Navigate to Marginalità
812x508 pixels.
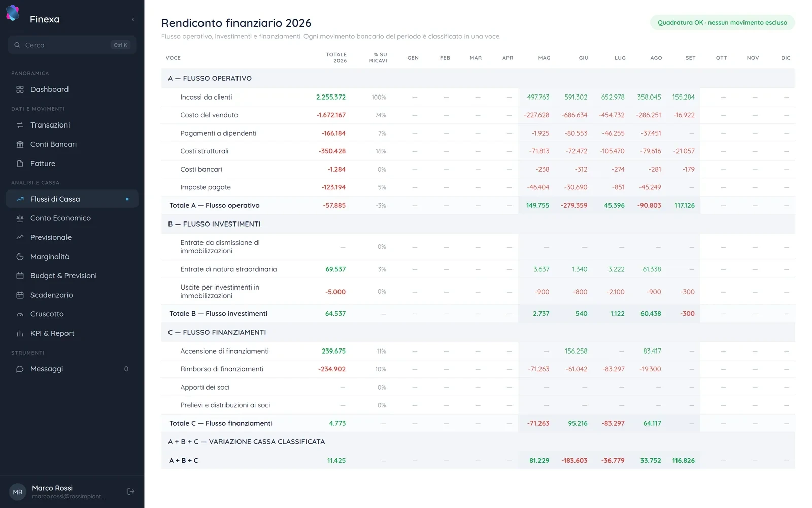pos(72,257)
